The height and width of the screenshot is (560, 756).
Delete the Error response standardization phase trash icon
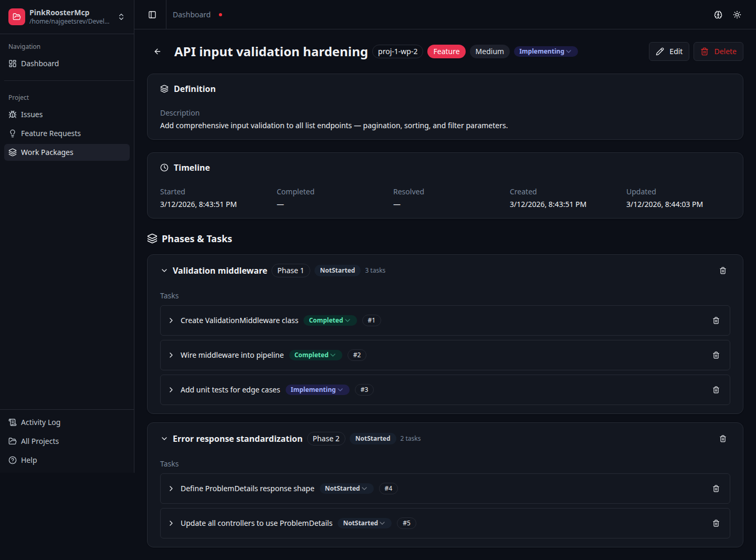tap(723, 439)
